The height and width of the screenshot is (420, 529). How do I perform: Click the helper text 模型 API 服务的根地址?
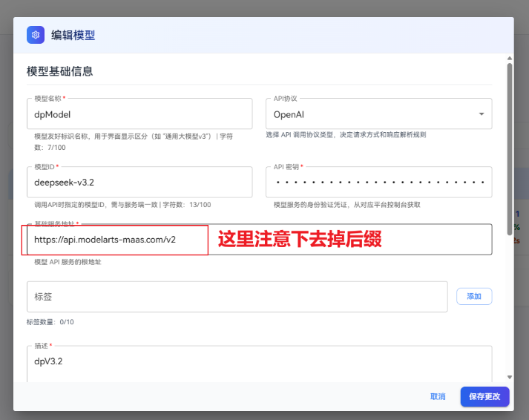pyautogui.click(x=68, y=262)
